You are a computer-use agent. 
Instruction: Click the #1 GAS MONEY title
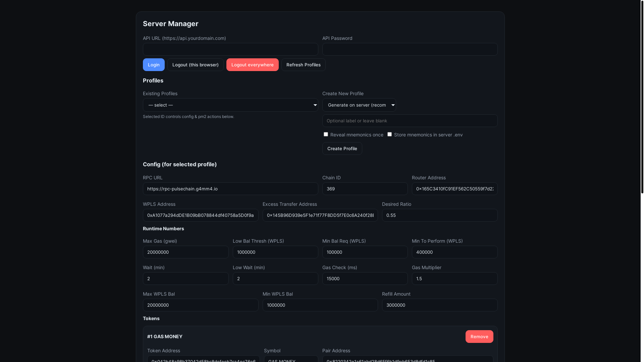pos(165,337)
